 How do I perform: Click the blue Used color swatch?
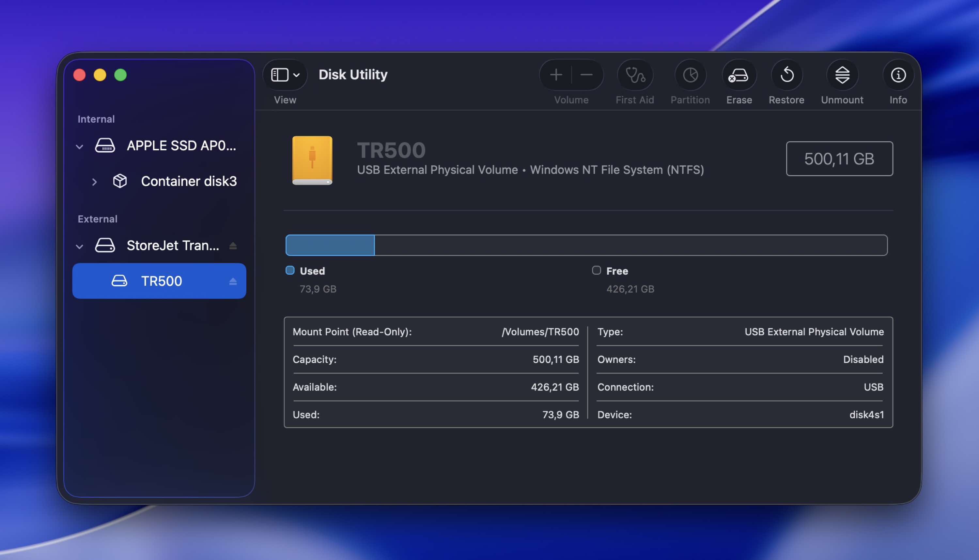[x=290, y=270]
